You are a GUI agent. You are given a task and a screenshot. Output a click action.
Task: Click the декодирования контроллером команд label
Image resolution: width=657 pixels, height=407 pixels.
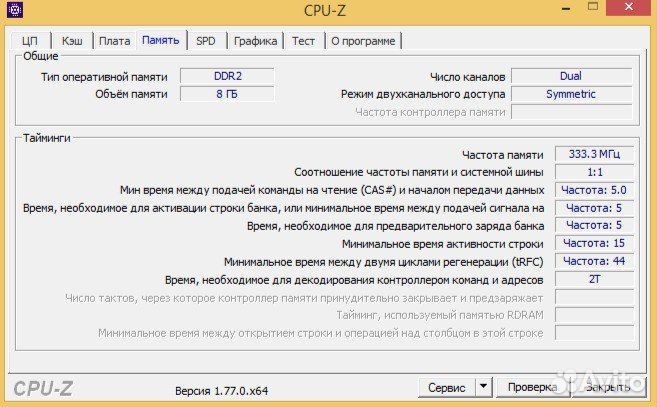(x=354, y=280)
